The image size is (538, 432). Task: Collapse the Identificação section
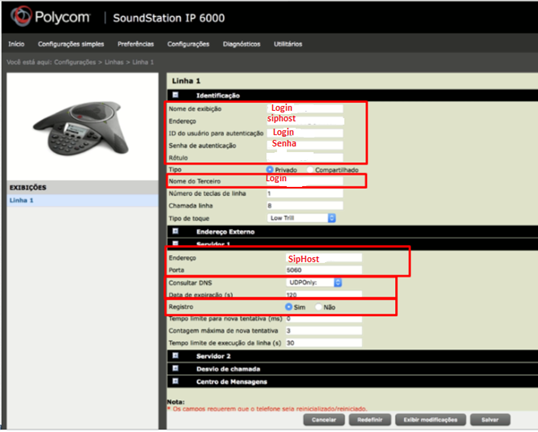(x=175, y=95)
